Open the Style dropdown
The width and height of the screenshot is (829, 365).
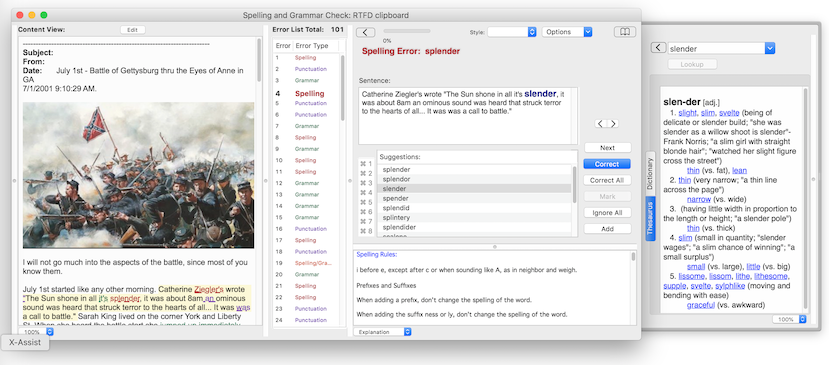(x=512, y=32)
